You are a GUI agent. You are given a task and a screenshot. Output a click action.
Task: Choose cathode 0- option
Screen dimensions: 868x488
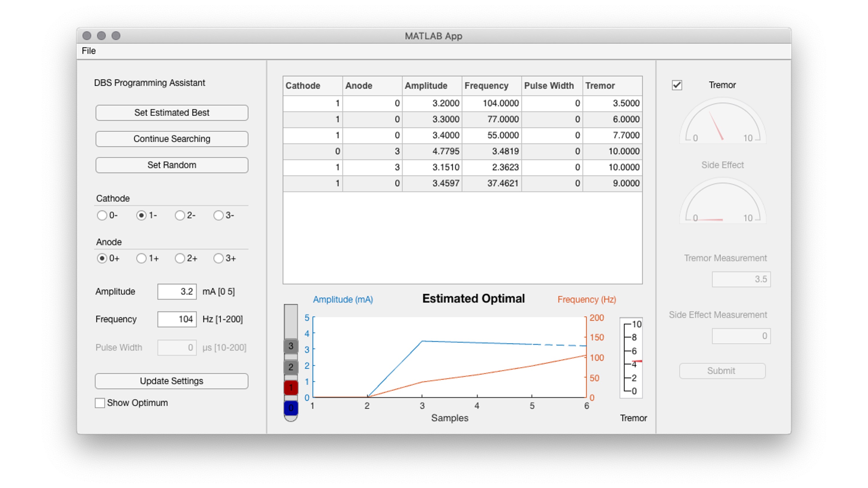click(102, 215)
